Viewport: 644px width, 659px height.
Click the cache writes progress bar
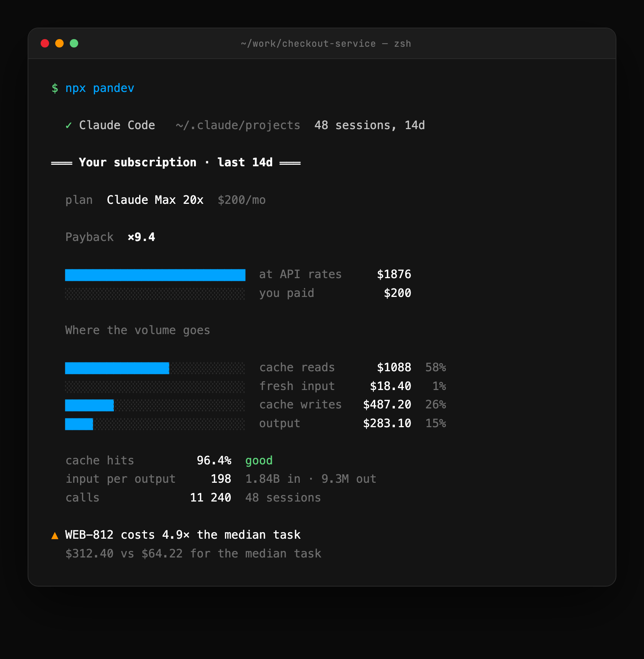155,405
